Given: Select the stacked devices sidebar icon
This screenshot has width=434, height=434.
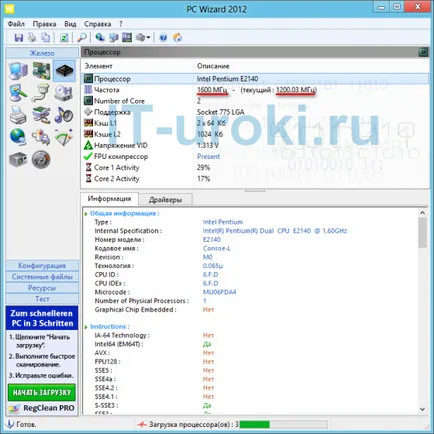Looking at the screenshot, I should (41, 115).
